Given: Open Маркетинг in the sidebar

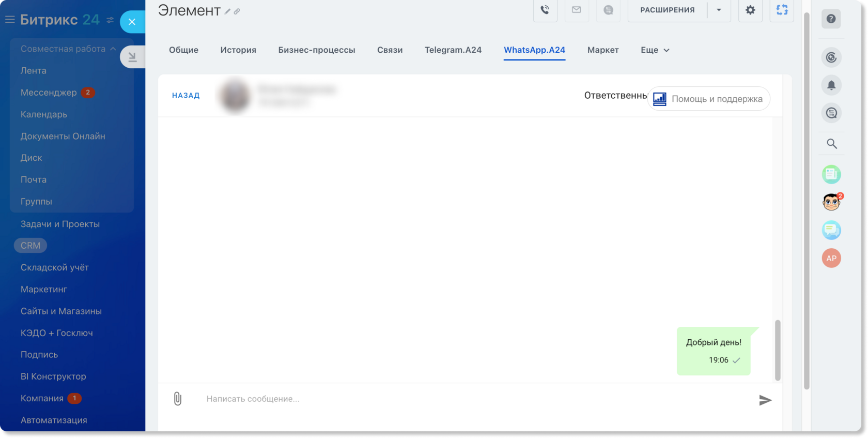Looking at the screenshot, I should [x=44, y=289].
